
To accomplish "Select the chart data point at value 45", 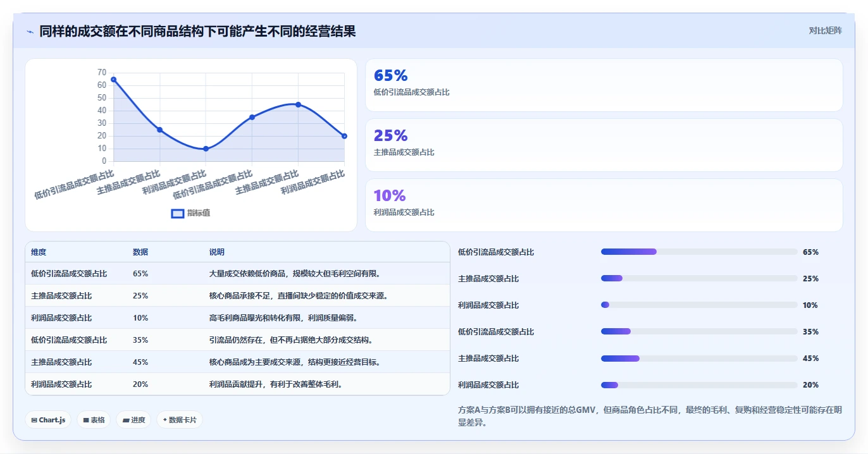I will click(298, 104).
